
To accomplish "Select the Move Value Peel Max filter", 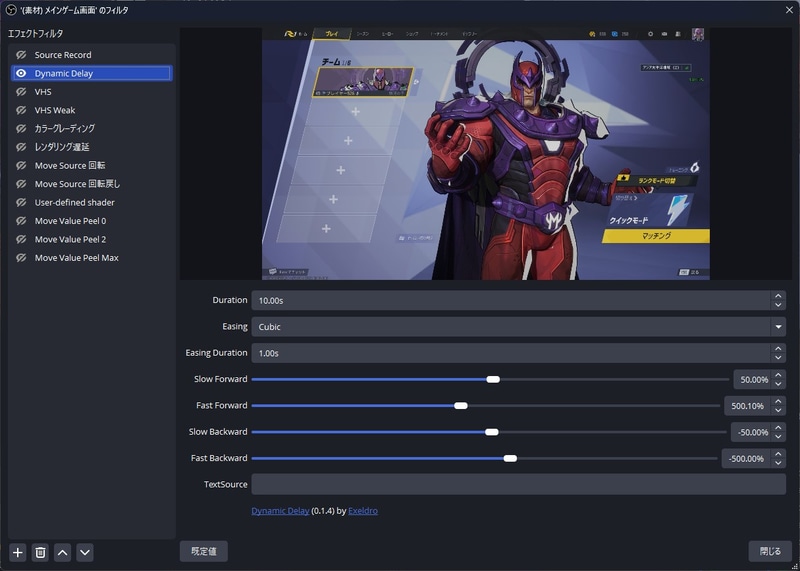I will coord(92,258).
